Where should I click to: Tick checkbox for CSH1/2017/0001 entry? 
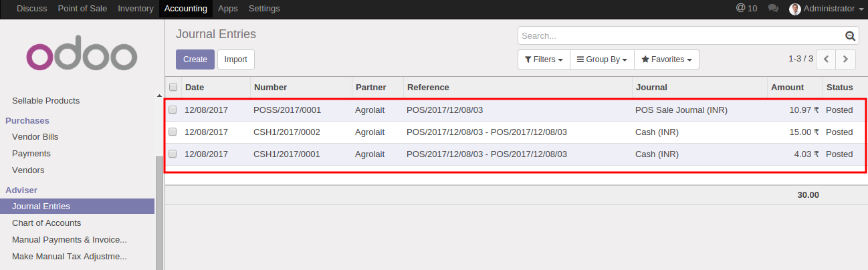click(x=173, y=154)
